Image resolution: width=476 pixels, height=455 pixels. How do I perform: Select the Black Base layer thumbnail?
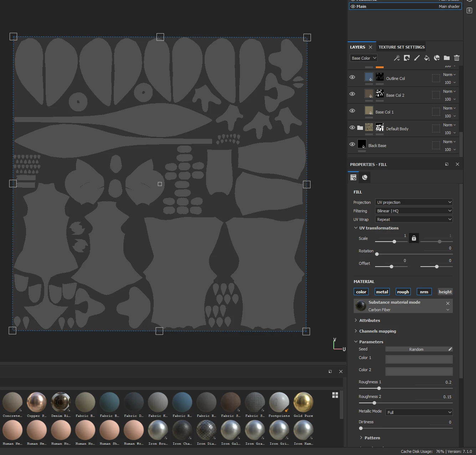tap(362, 144)
